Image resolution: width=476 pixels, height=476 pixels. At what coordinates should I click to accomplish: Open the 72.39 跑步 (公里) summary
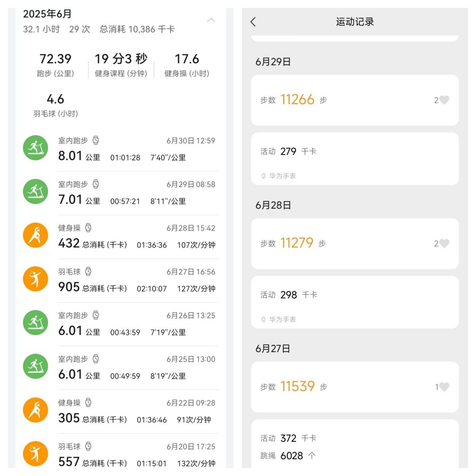[x=56, y=65]
